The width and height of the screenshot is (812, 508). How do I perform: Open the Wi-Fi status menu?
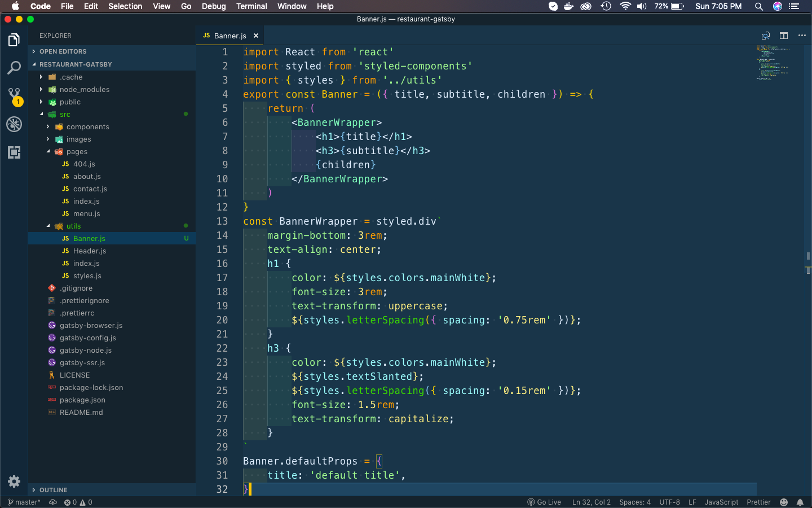click(625, 6)
